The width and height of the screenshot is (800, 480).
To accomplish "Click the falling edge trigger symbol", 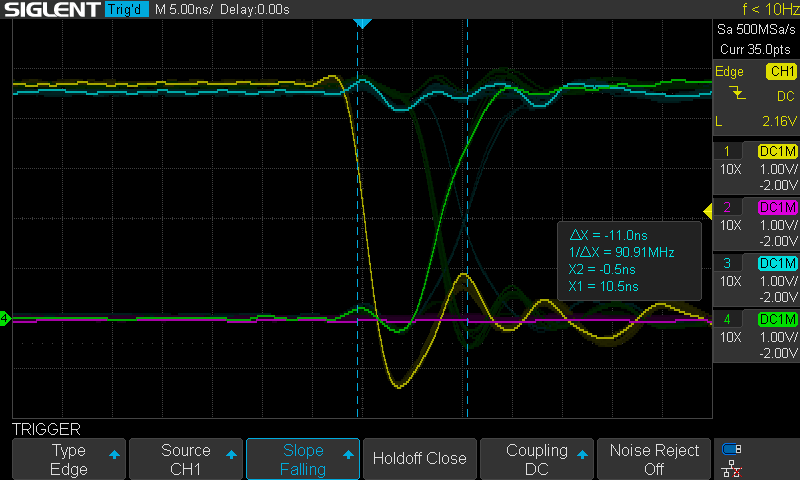I will tap(737, 94).
